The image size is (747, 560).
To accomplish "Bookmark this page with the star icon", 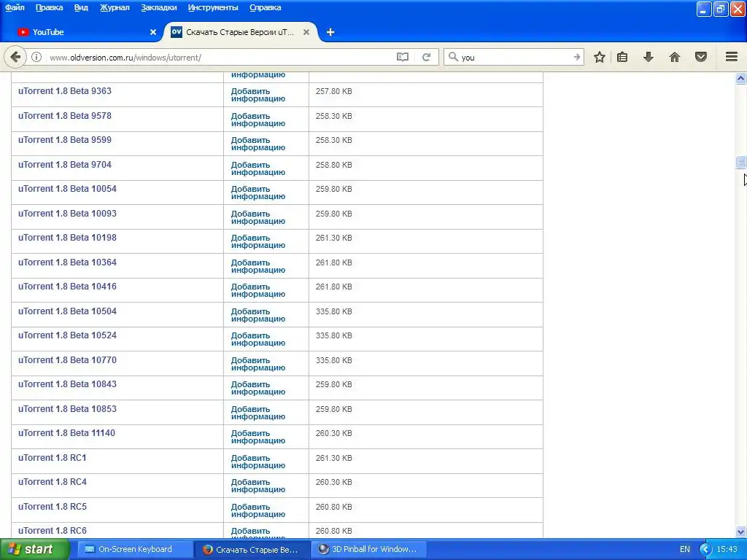I will coord(600,57).
